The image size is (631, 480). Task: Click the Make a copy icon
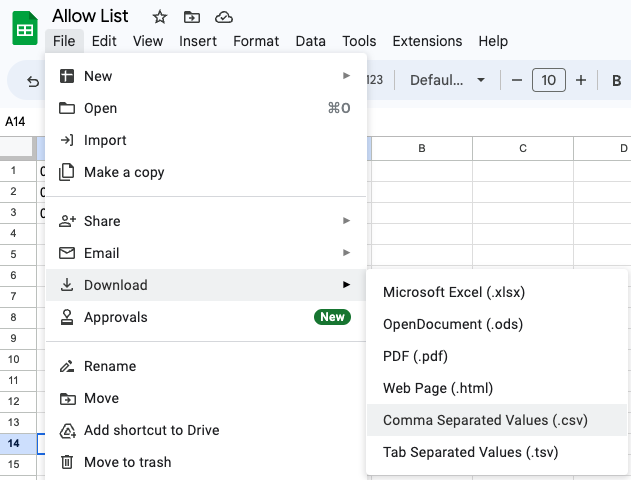coord(67,172)
